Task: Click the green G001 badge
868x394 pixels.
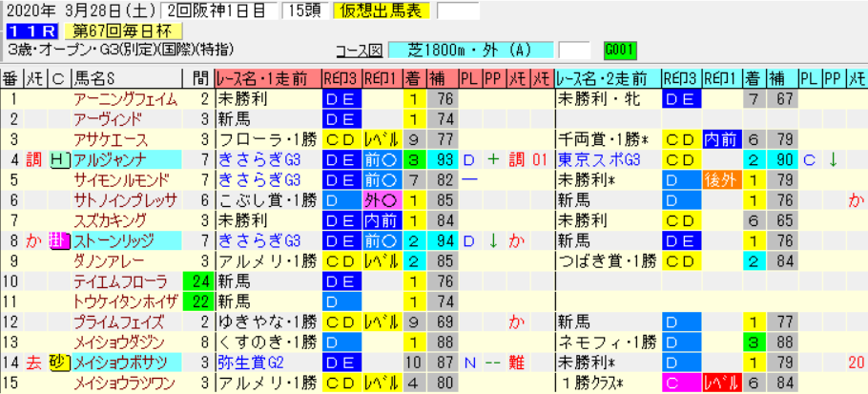Action: pos(621,50)
